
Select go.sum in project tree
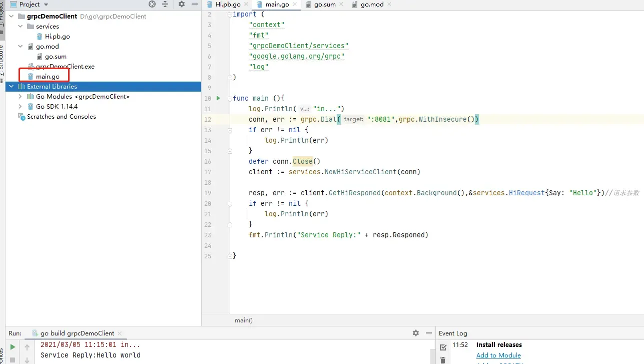[x=55, y=56]
